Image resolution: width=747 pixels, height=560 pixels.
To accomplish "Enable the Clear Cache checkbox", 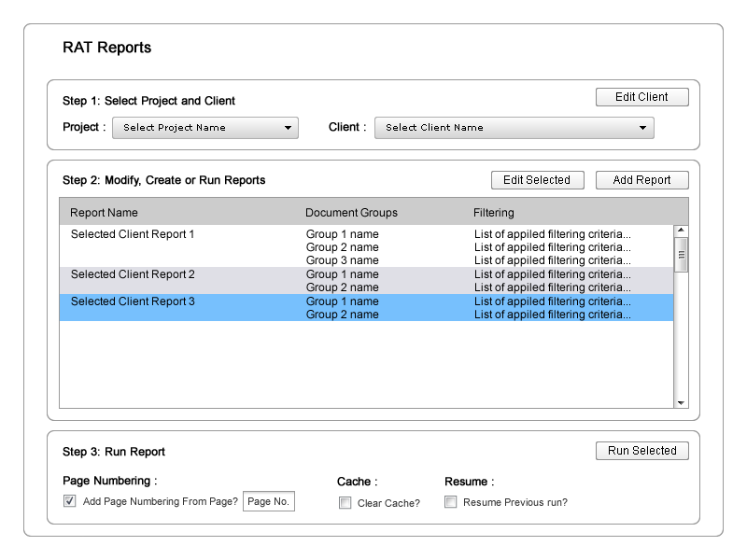I will [x=345, y=503].
